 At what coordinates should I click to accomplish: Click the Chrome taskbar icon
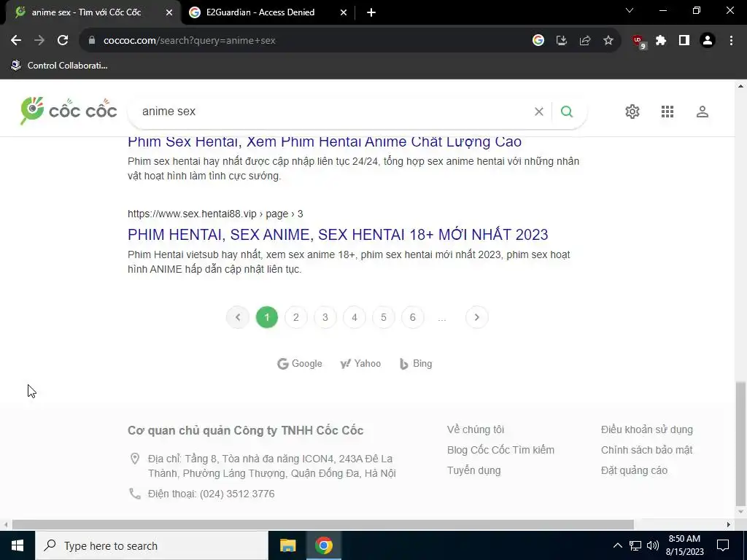click(323, 545)
